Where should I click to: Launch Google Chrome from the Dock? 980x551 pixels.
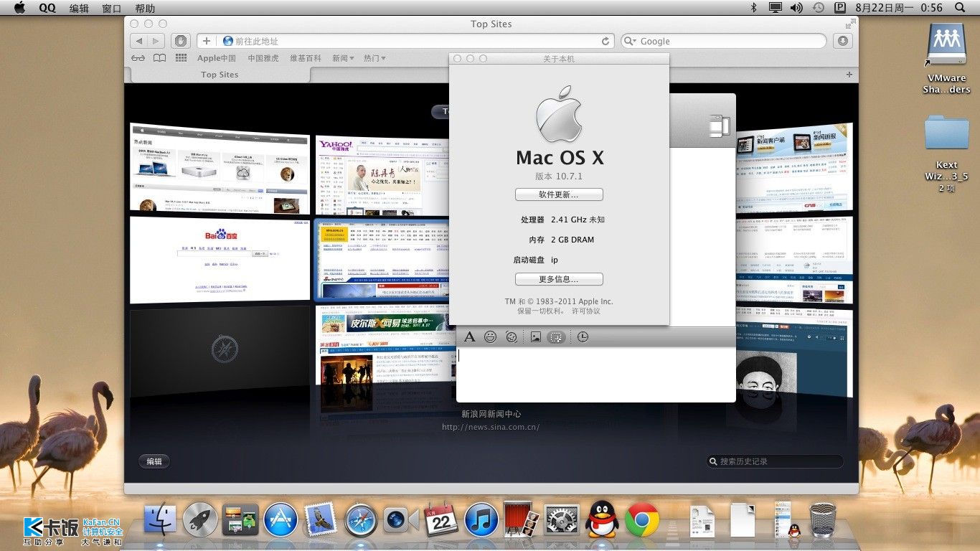tap(642, 519)
